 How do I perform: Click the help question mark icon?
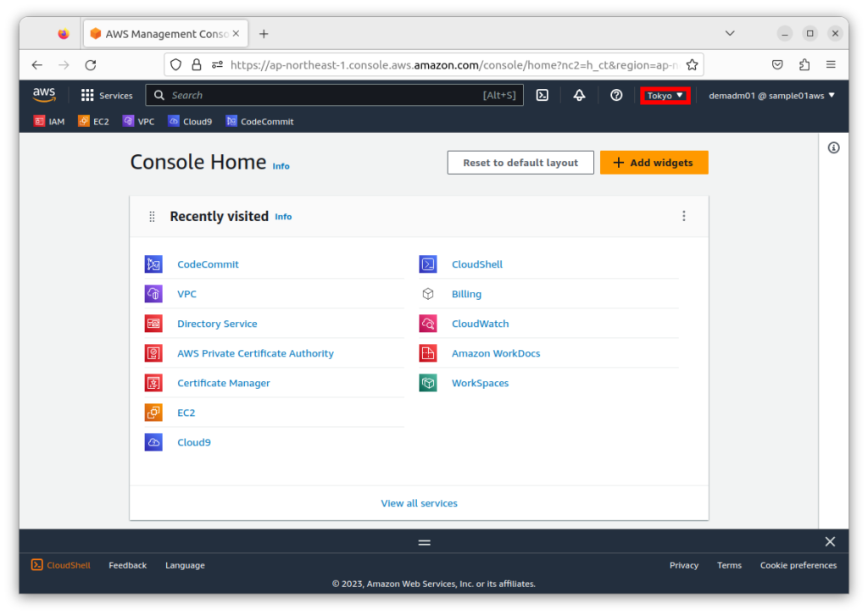click(x=616, y=96)
